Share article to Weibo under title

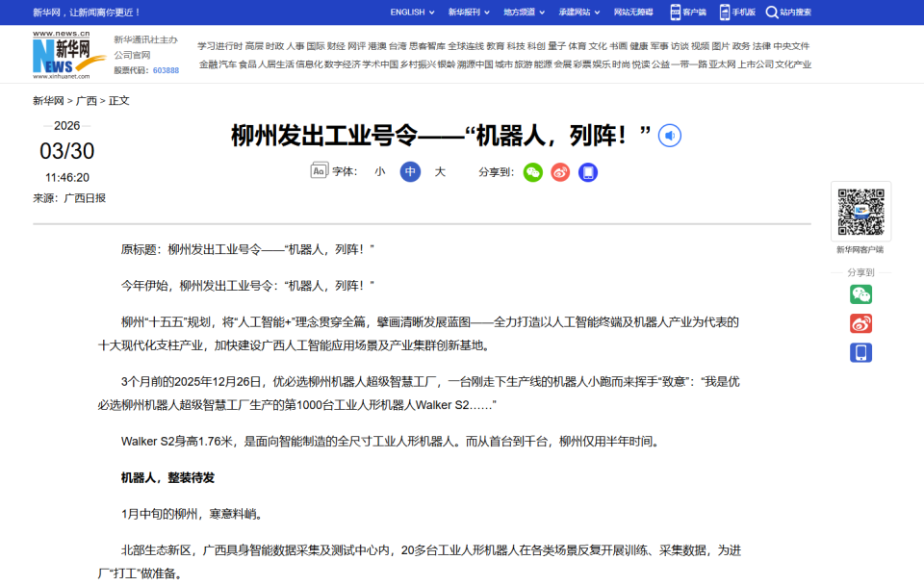(x=560, y=172)
